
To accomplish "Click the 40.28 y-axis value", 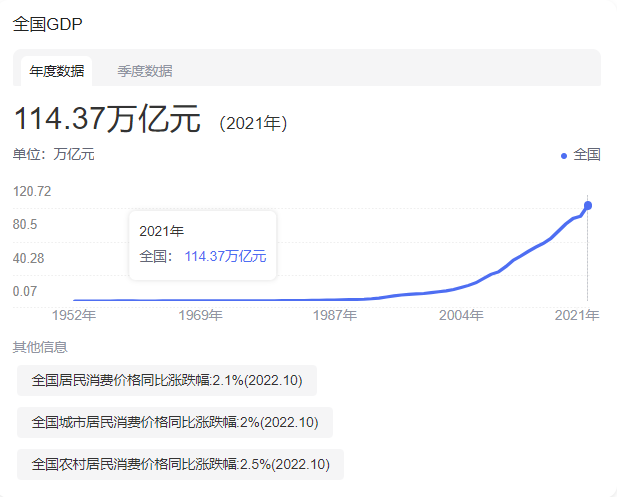I will [x=28, y=259].
